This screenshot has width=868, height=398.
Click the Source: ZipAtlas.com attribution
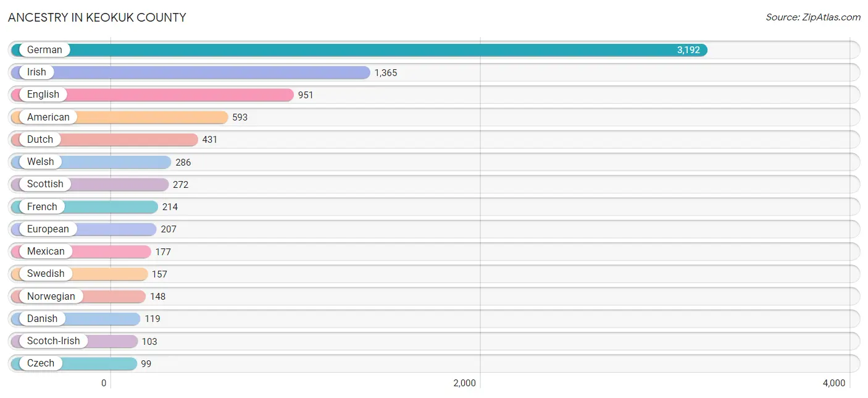coord(813,17)
